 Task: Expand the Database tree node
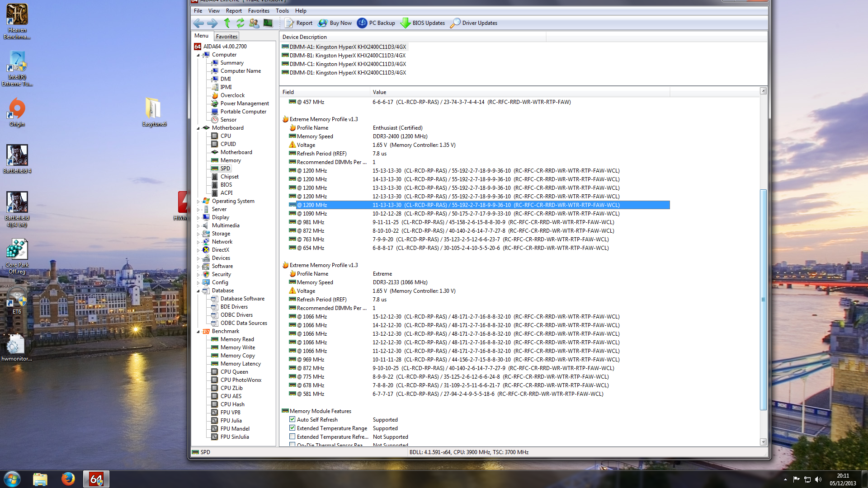[x=198, y=290]
